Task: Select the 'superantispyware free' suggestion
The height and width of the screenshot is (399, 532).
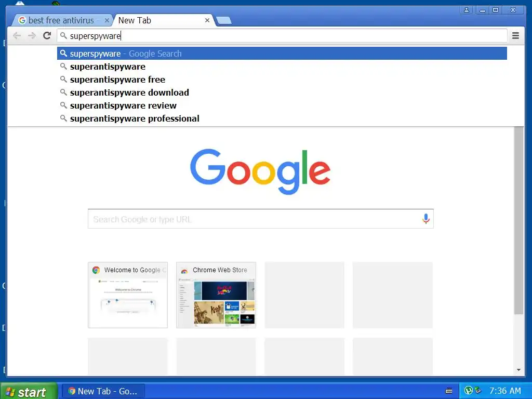Action: pyautogui.click(x=282, y=79)
